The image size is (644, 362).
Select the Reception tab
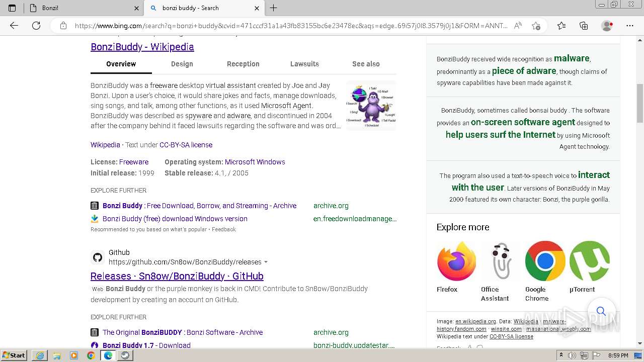pyautogui.click(x=243, y=64)
